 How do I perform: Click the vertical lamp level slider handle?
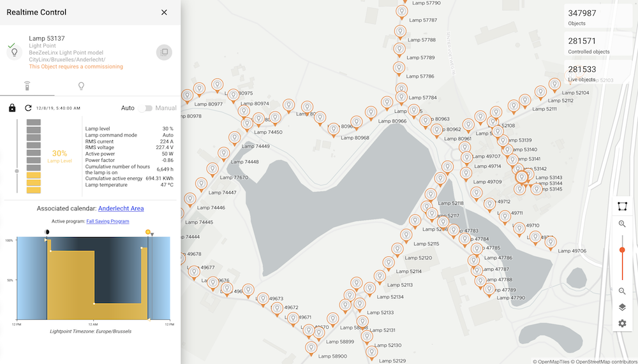(17, 171)
